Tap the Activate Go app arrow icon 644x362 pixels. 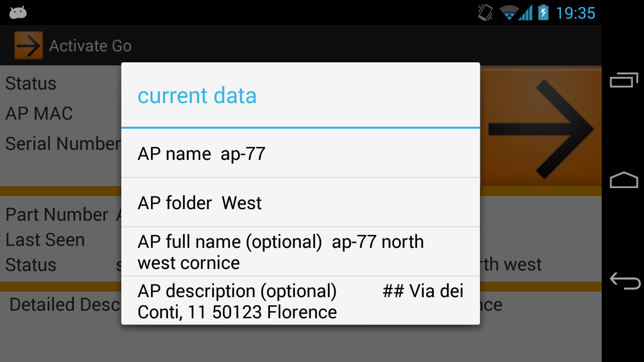tap(29, 46)
